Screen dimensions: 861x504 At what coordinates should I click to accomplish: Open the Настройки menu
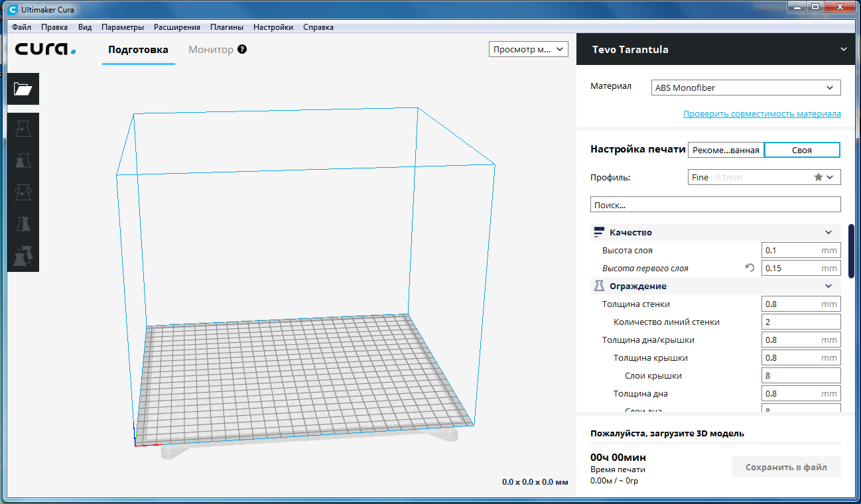coord(273,27)
